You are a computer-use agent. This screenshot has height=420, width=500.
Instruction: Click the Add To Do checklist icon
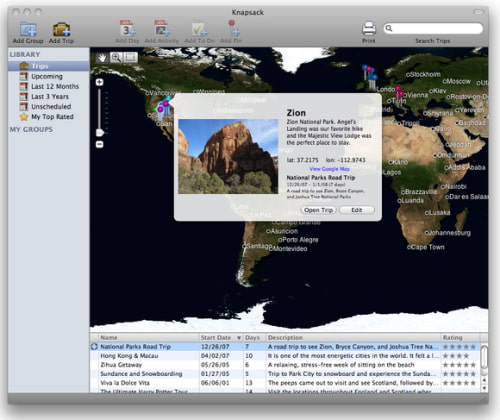[x=199, y=29]
